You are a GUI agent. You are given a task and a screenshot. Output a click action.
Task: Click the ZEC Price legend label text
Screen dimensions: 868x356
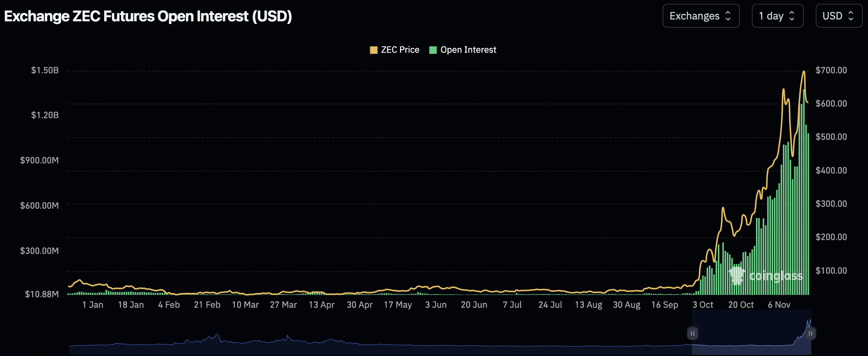click(400, 49)
